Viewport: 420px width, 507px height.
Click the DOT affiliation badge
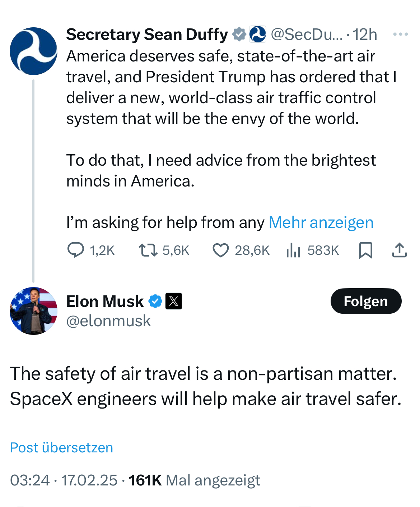[257, 34]
